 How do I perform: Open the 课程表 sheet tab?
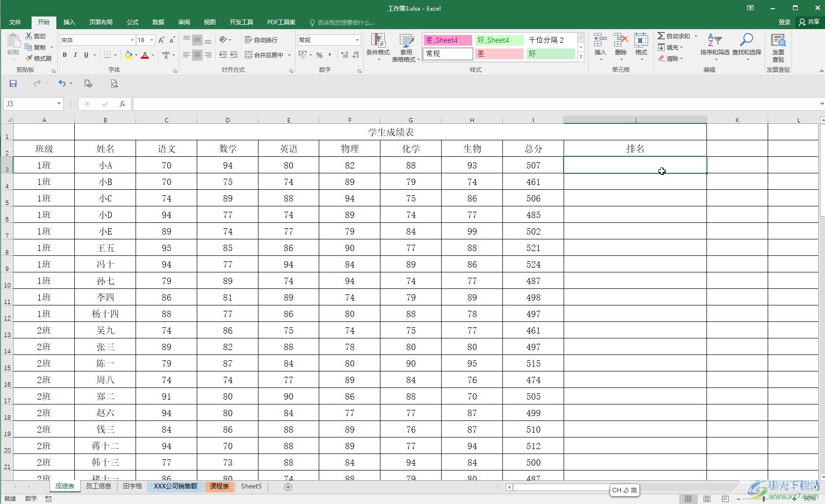(220, 486)
